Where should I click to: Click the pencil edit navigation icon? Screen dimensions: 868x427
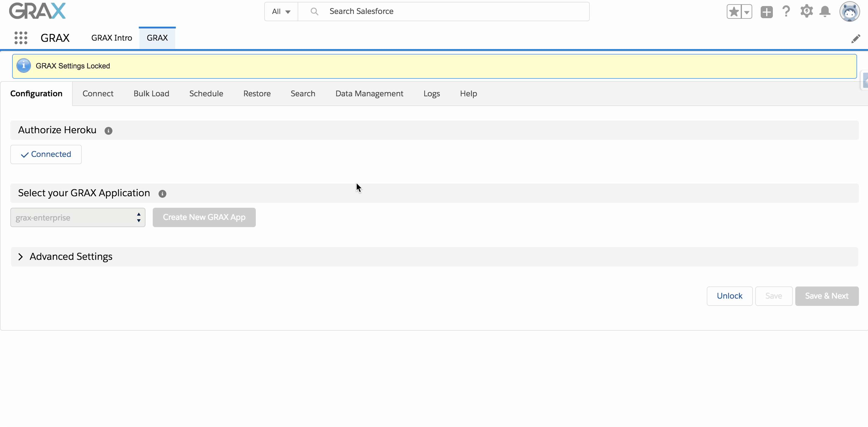(x=856, y=39)
